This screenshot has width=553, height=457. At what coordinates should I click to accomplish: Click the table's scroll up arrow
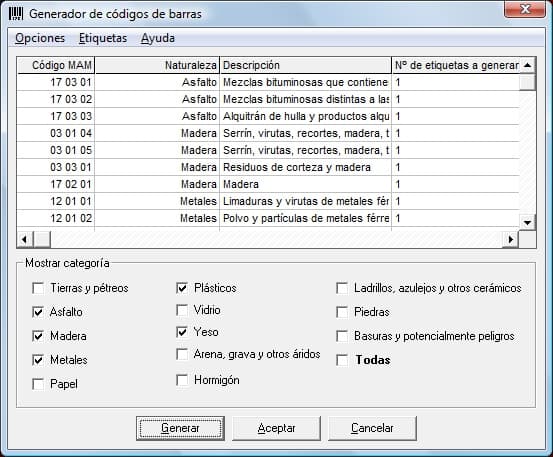point(527,65)
